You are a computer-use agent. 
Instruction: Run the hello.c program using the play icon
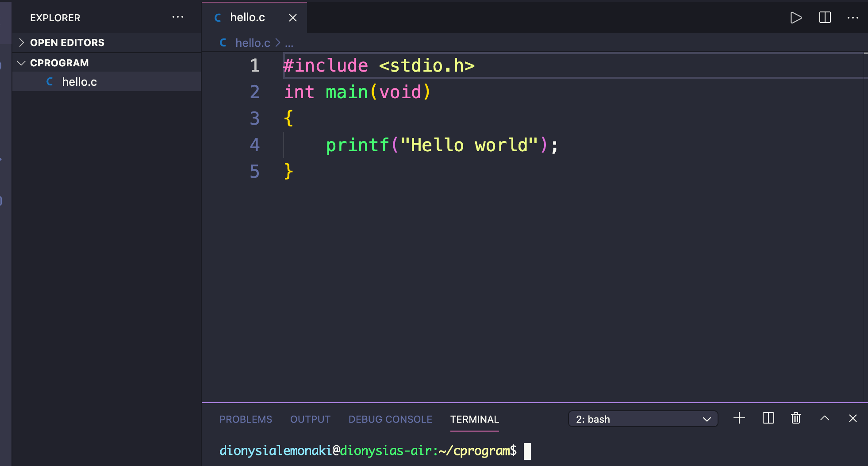795,18
